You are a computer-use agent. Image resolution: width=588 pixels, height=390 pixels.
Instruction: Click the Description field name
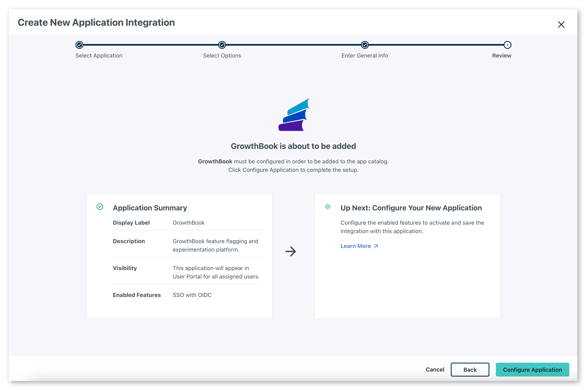[129, 241]
